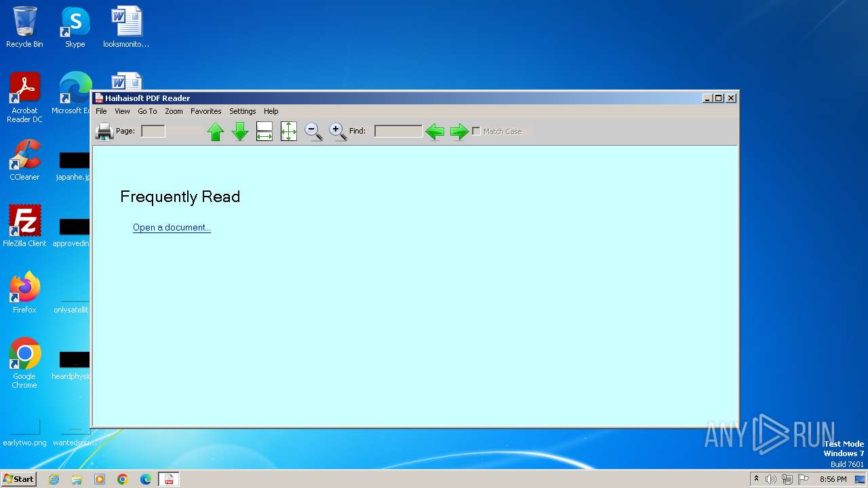Open Windows Media Player from taskbar

tap(100, 479)
